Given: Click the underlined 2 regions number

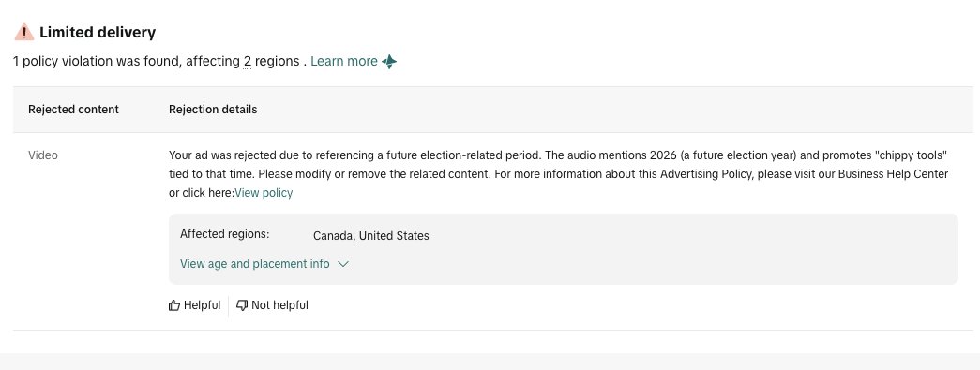Looking at the screenshot, I should click(248, 61).
